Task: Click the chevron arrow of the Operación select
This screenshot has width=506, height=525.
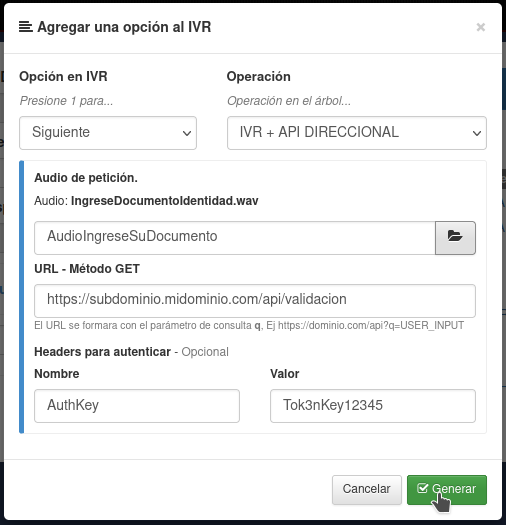Action: tap(477, 133)
